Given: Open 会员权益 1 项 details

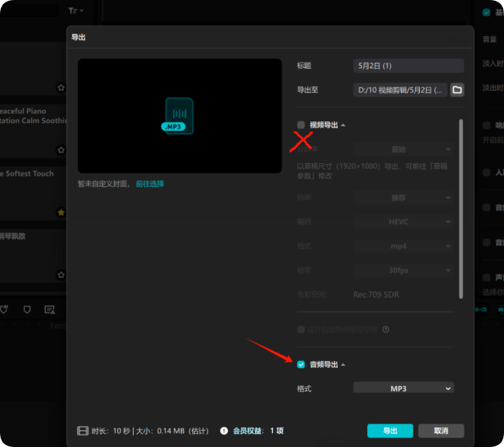Looking at the screenshot, I should 258,431.
